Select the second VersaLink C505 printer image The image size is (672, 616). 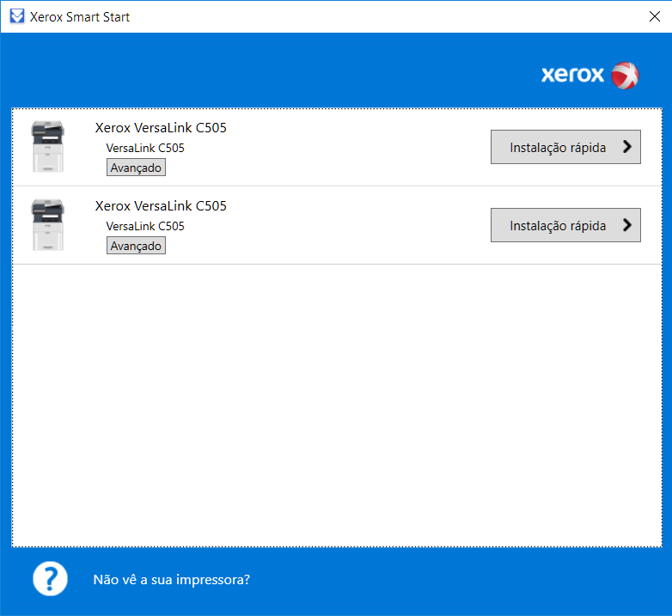(x=47, y=224)
